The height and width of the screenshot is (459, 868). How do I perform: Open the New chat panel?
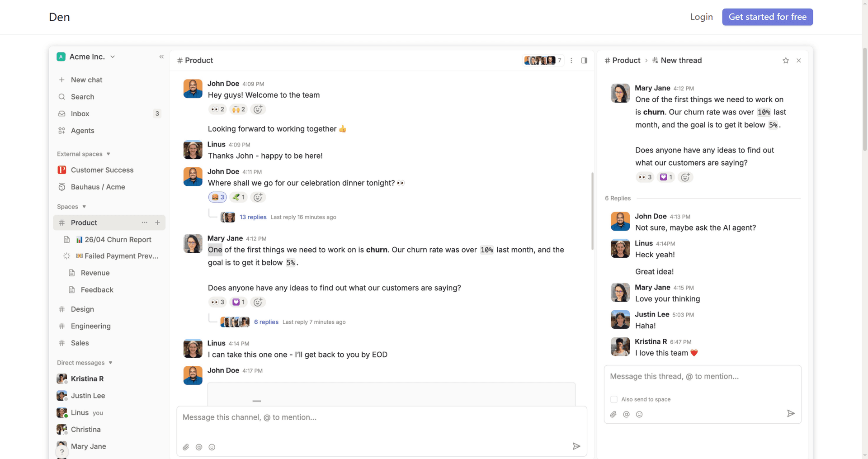point(86,80)
